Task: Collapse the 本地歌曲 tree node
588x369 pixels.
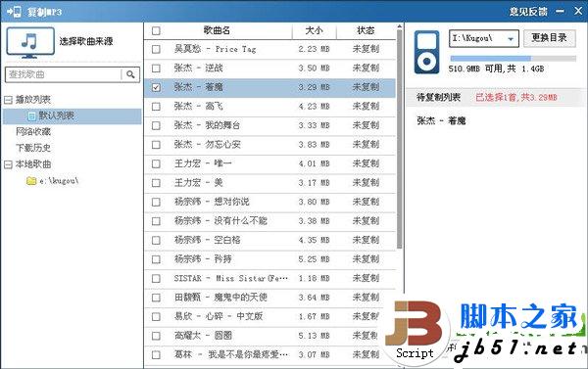Action: pos(8,164)
